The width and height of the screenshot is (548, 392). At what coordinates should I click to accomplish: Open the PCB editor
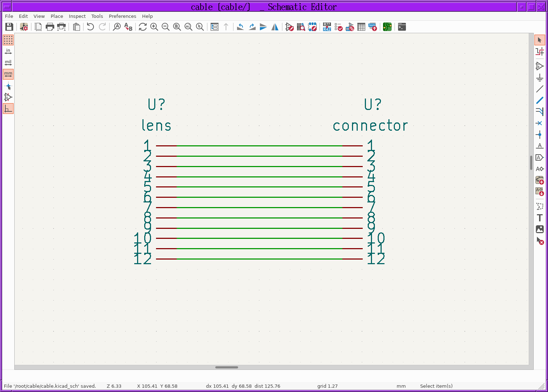point(387,27)
